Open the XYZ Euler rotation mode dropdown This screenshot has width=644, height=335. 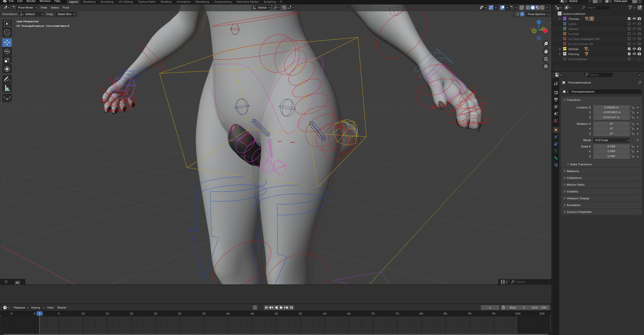click(612, 140)
